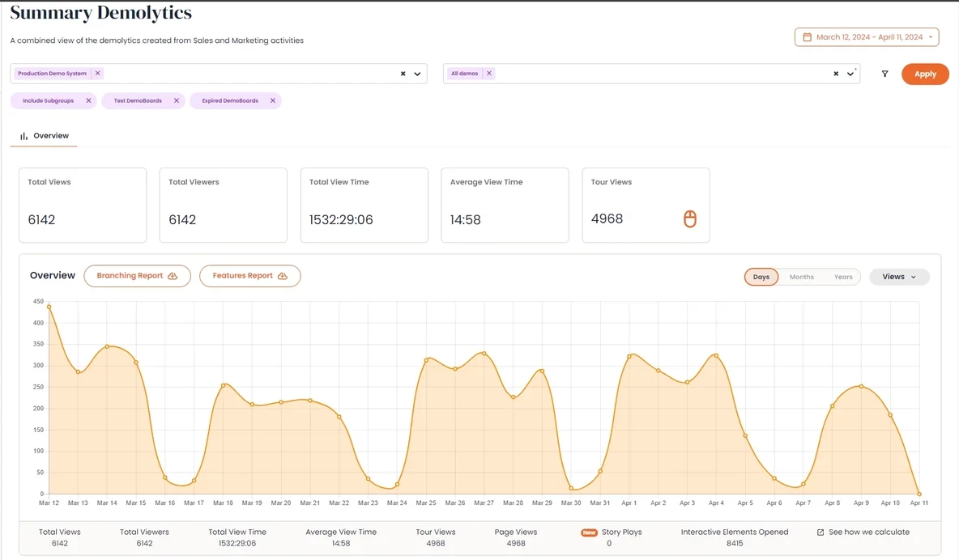Expand the Production Demo System dropdown
959x560 pixels.
(418, 74)
